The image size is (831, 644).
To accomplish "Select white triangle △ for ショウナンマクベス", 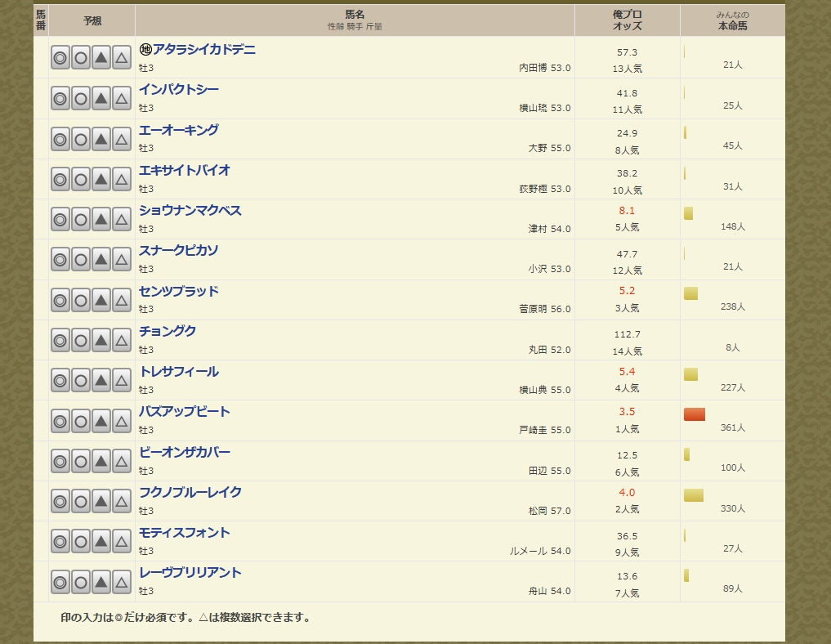I will [122, 220].
